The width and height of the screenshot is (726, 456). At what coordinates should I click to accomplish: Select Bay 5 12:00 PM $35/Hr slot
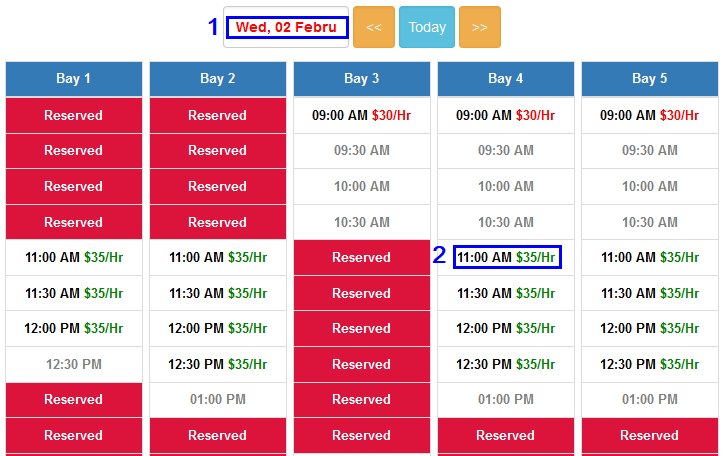point(650,328)
